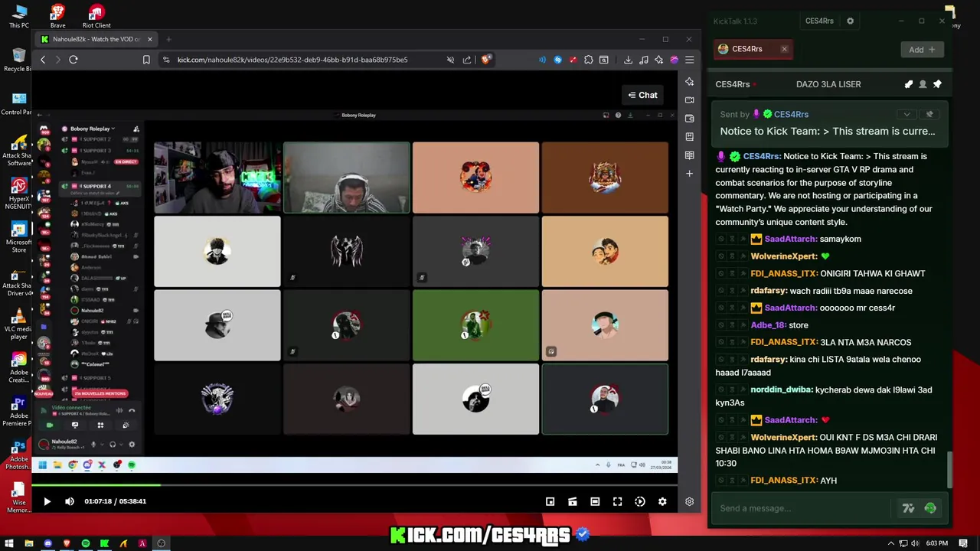Open the Chat panel on Kick
The width and height of the screenshot is (980, 551).
tap(642, 95)
